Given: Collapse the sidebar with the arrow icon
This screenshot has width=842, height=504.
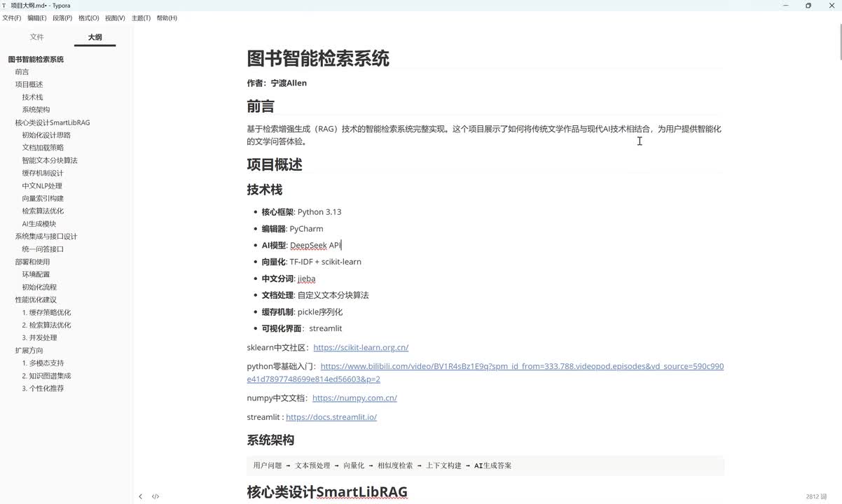Looking at the screenshot, I should click(x=140, y=496).
